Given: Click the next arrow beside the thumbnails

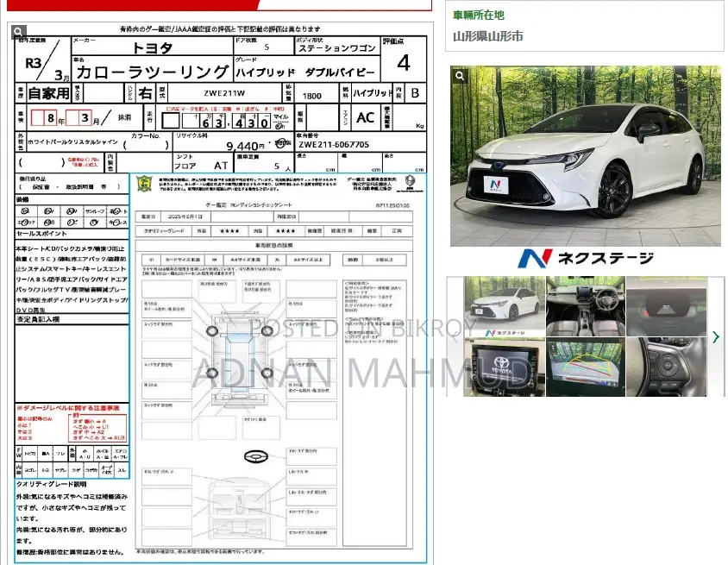Looking at the screenshot, I should click(x=716, y=336).
